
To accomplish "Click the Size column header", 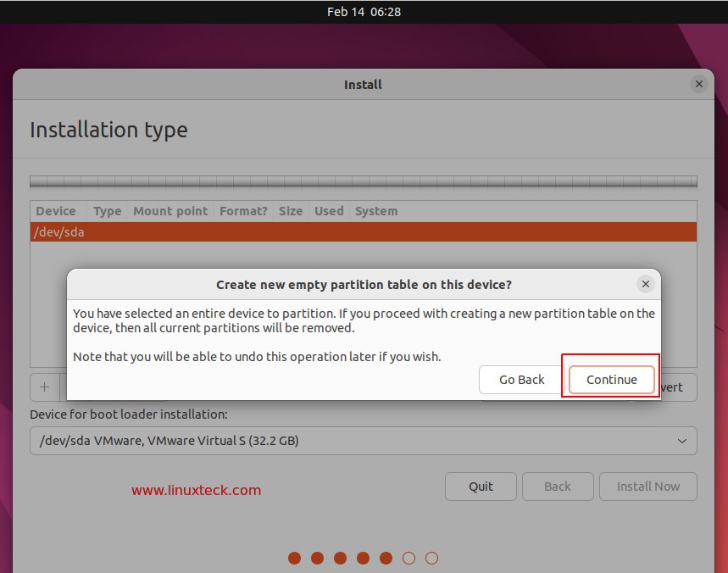I will [291, 211].
